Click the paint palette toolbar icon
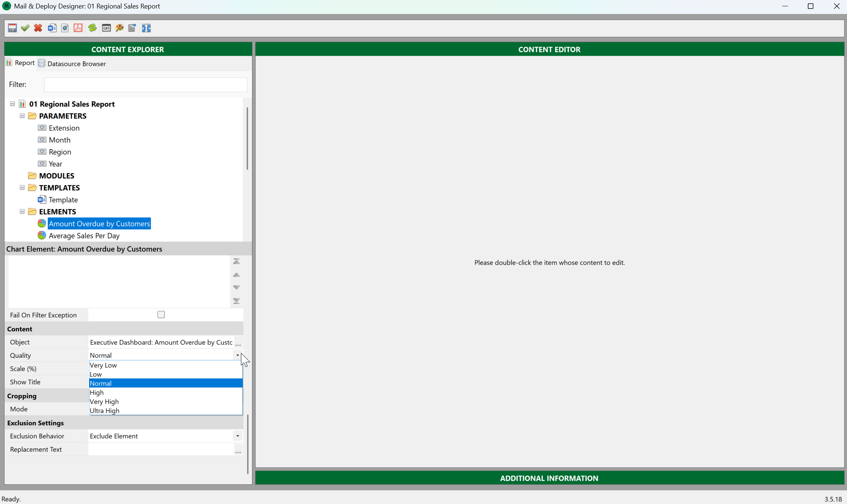Viewport: 847px width, 504px height. (119, 28)
